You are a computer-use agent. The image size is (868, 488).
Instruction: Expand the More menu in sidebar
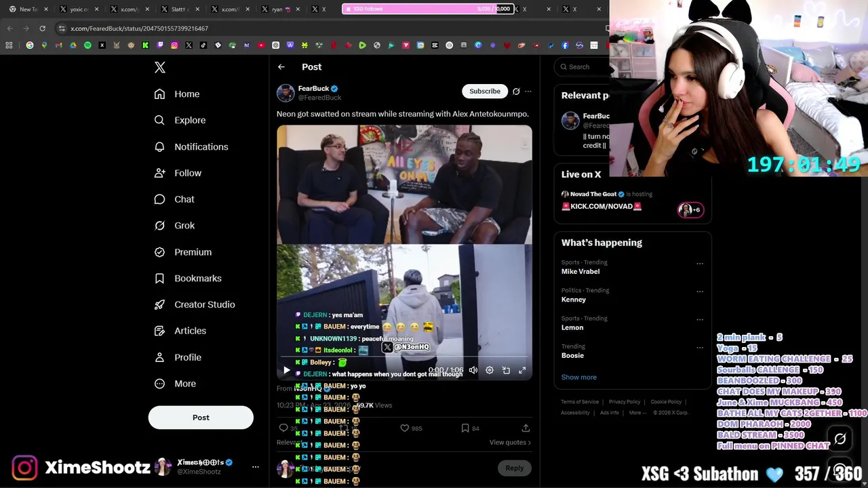(175, 384)
